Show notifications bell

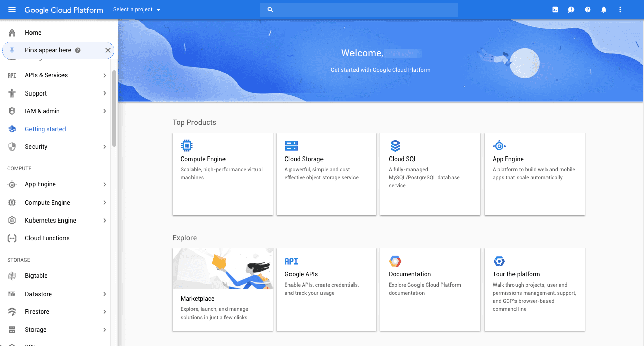tap(604, 10)
